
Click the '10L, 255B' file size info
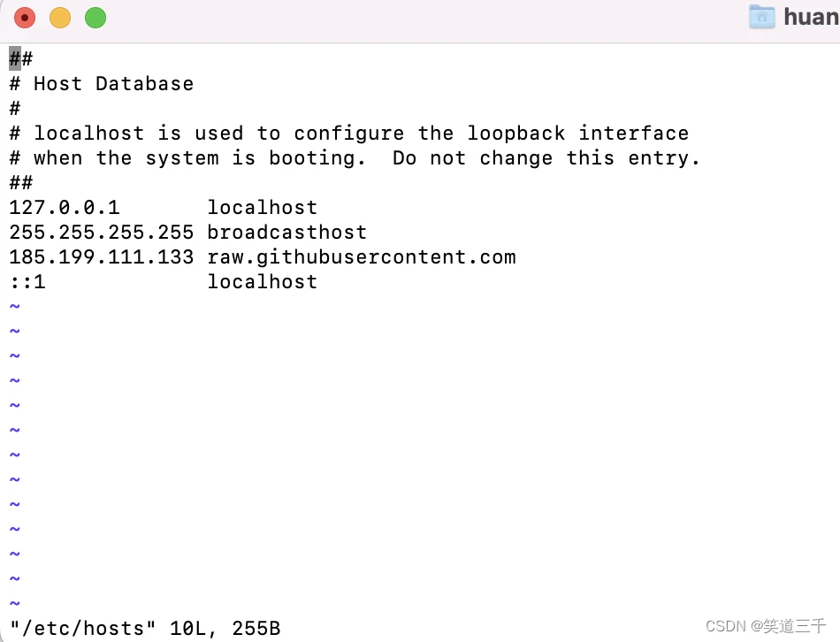(x=225, y=628)
